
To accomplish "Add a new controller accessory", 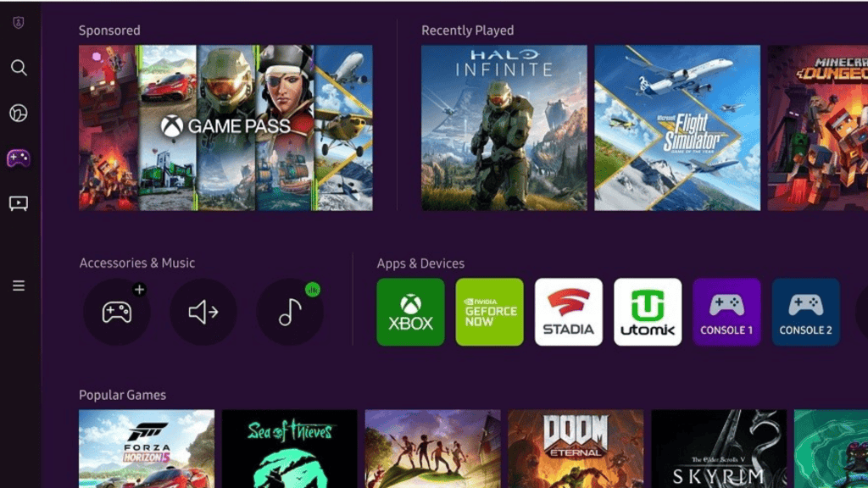I will [117, 312].
